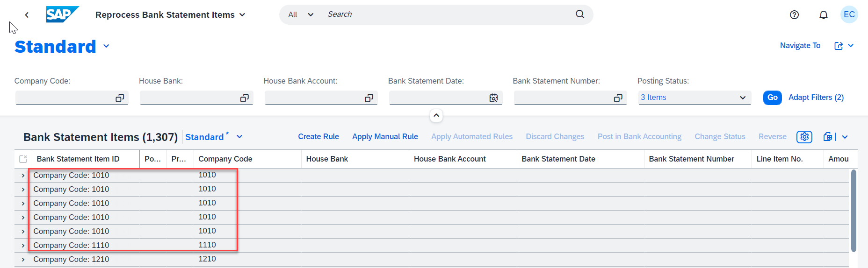This screenshot has width=868, height=268.
Task: Click the Adapt Filters (2) link
Action: click(x=816, y=98)
